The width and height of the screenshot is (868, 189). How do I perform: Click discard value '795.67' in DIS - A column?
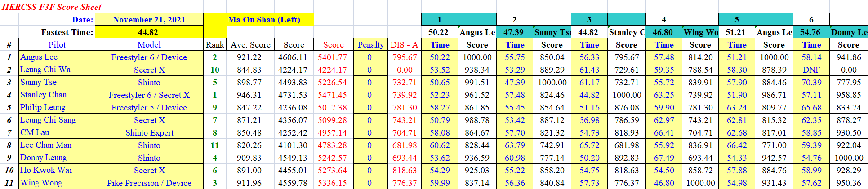[405, 57]
